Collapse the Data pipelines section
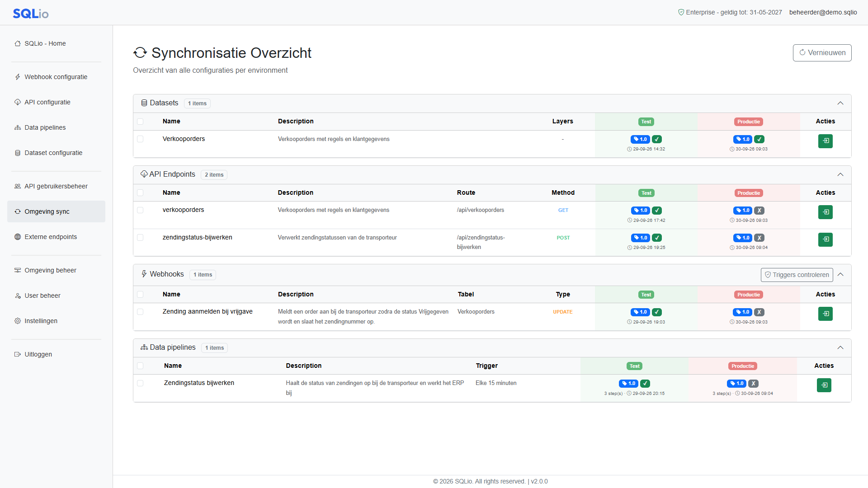 (x=840, y=347)
